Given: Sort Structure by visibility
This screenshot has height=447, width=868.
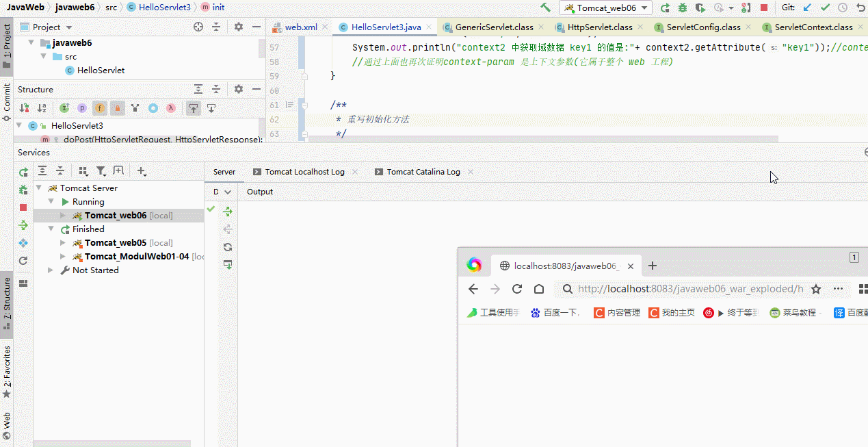Looking at the screenshot, I should [24, 108].
